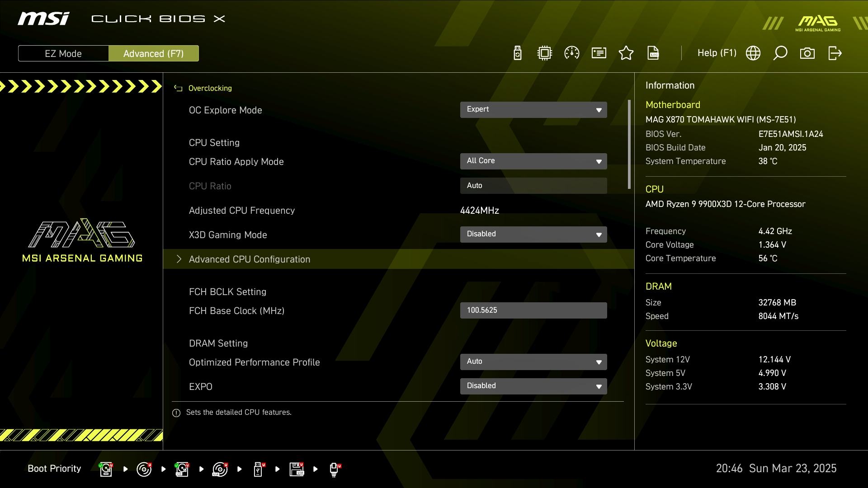Click the FCH Base Clock input field

[x=533, y=310]
